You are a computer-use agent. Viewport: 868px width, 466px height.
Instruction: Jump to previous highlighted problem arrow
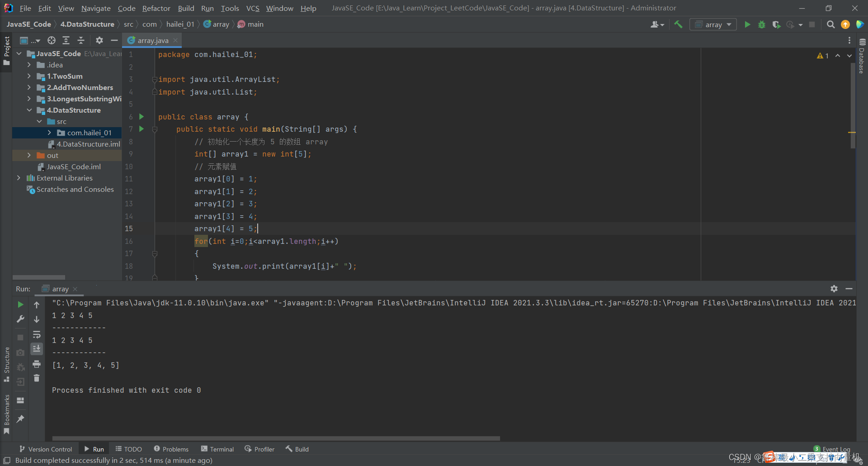tap(838, 56)
